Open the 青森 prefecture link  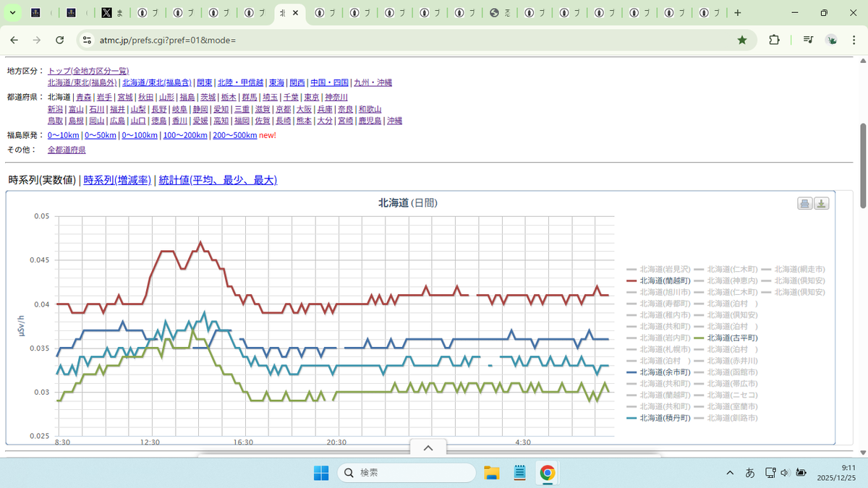[84, 97]
